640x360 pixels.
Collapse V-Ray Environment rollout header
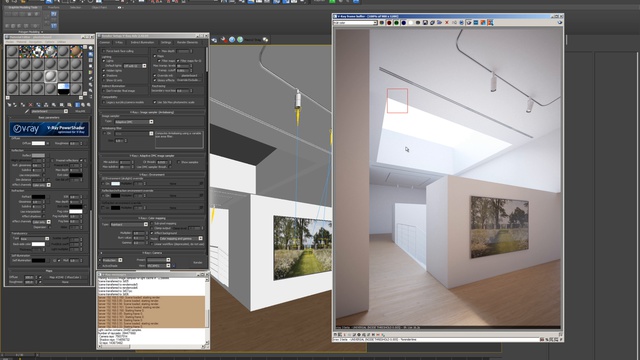pyautogui.click(x=151, y=175)
